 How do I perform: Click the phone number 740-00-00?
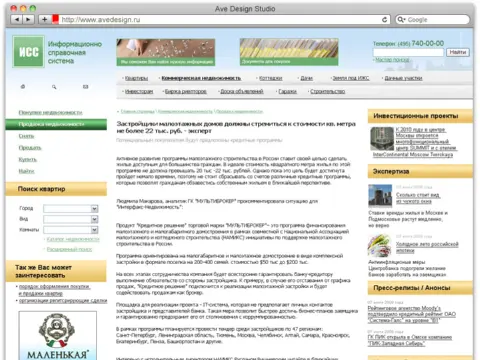tap(428, 43)
